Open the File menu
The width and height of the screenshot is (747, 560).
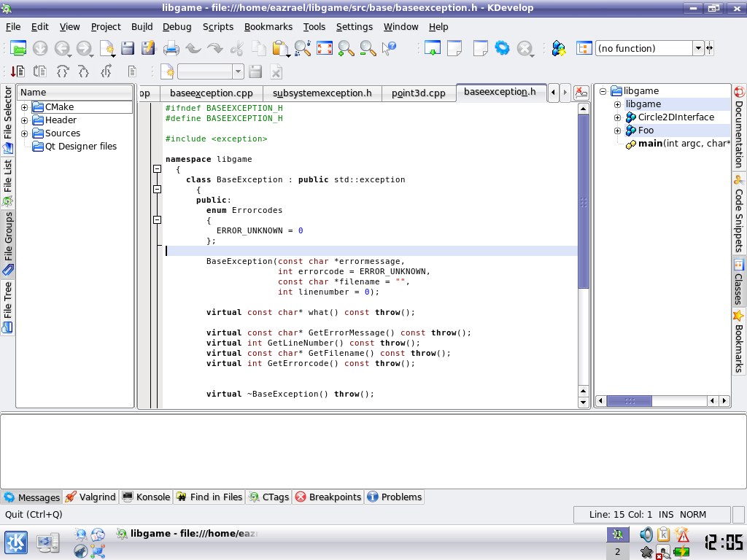tap(13, 27)
